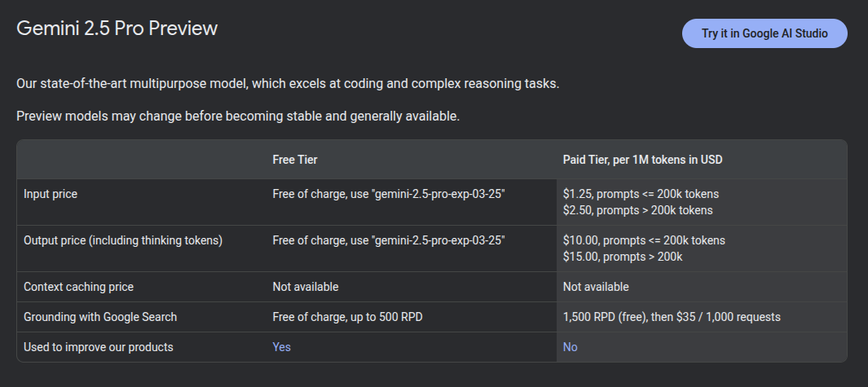Click the free-tier output price cell

389,240
